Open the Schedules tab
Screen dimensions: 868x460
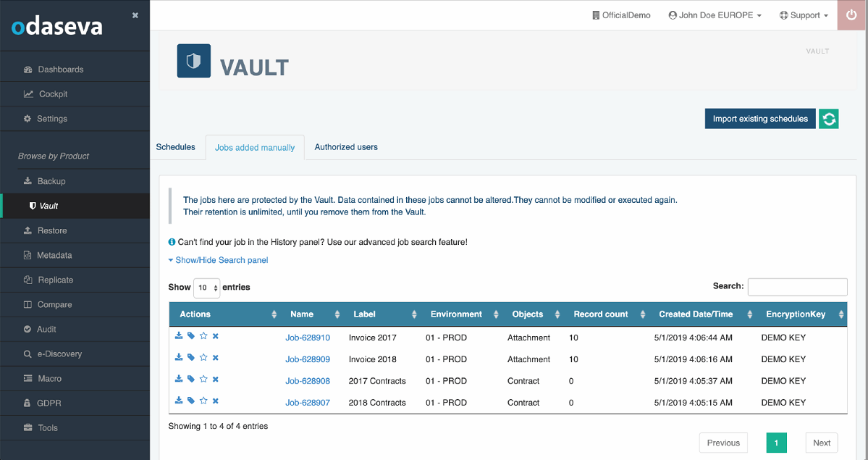tap(176, 147)
